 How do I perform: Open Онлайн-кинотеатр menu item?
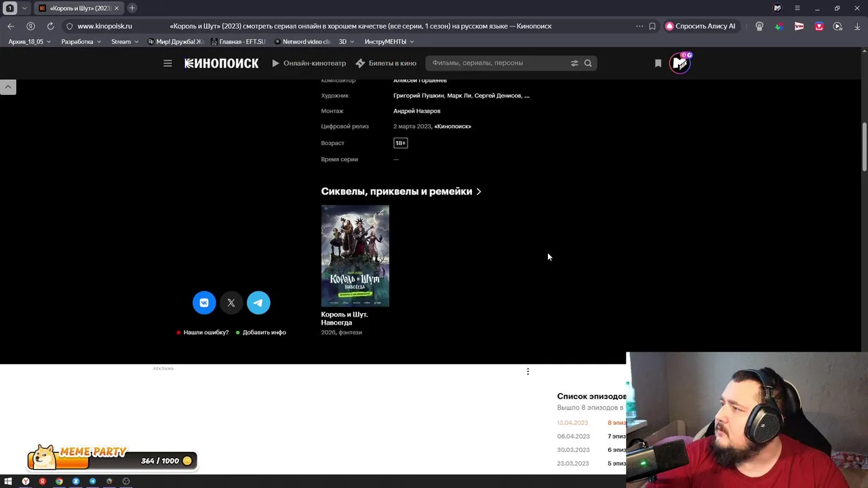pyautogui.click(x=309, y=63)
